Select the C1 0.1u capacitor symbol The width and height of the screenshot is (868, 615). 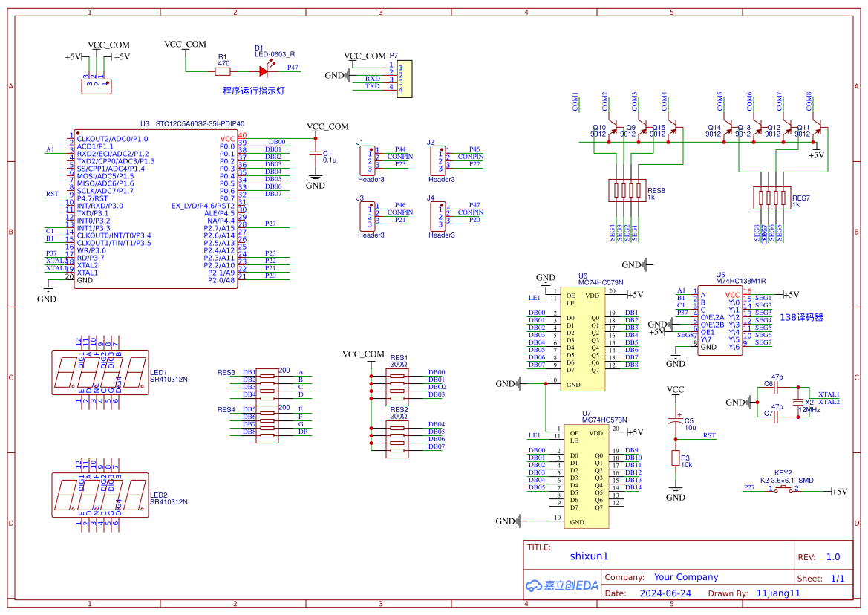(316, 155)
